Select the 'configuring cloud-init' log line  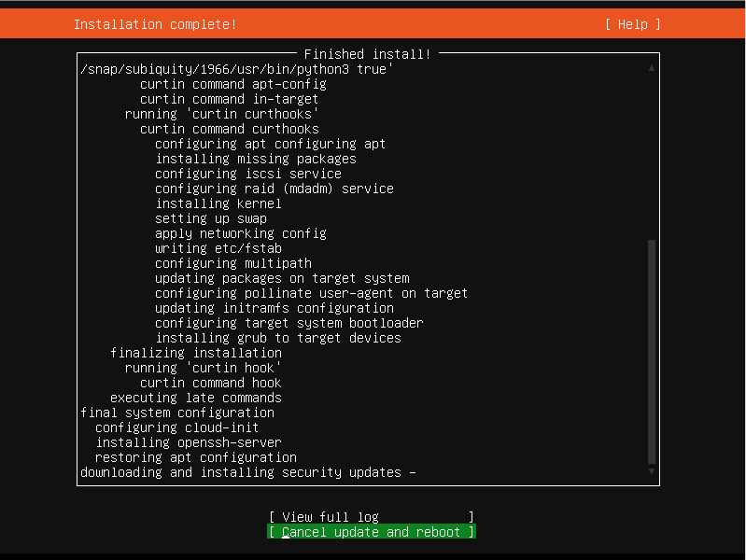coord(176,427)
